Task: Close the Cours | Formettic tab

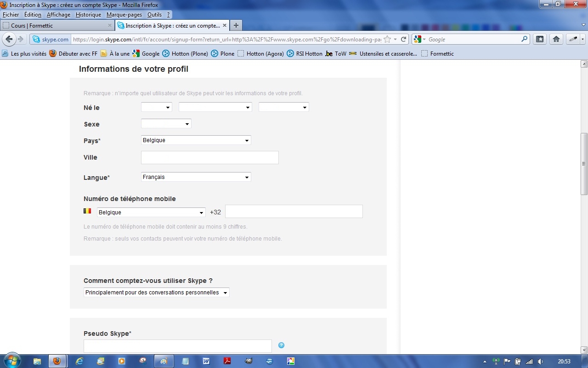Action: click(x=110, y=26)
